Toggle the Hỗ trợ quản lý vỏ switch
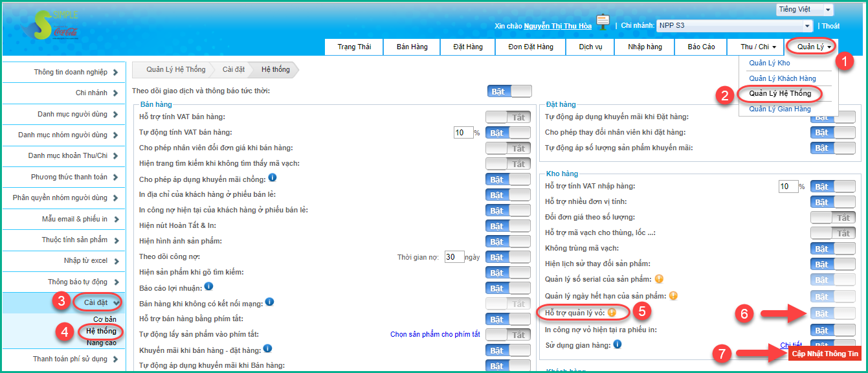 [x=832, y=313]
